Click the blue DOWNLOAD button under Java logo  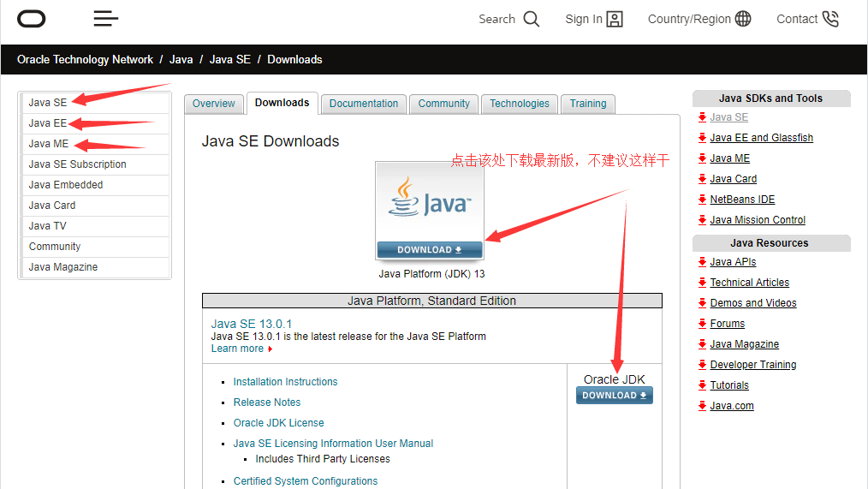(430, 250)
